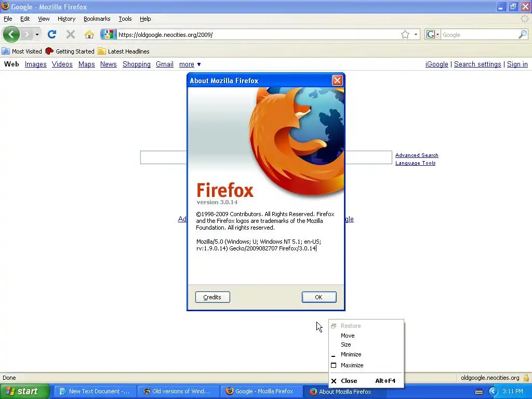Click the 3:11 PM system clock

513,392
